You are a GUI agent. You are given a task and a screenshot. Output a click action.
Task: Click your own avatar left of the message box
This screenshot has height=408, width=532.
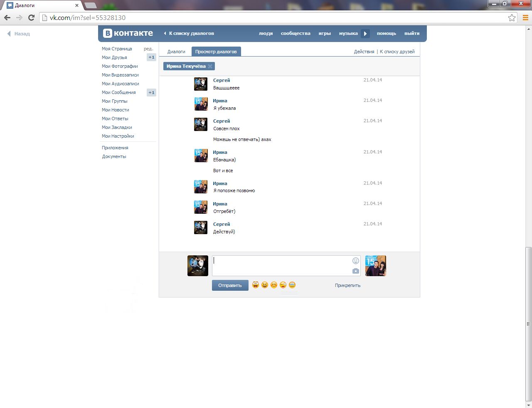(198, 266)
